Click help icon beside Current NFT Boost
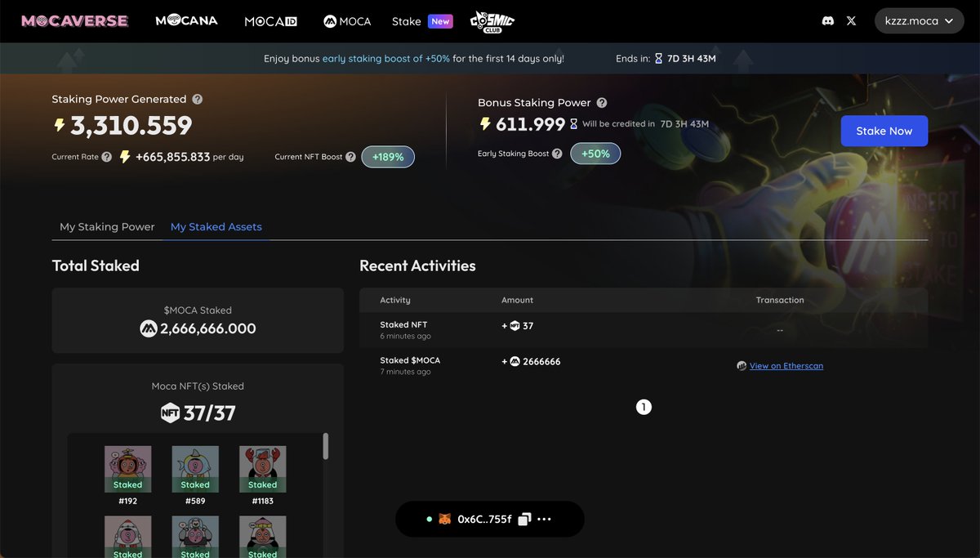Screen dimensions: 980x558 point(350,157)
